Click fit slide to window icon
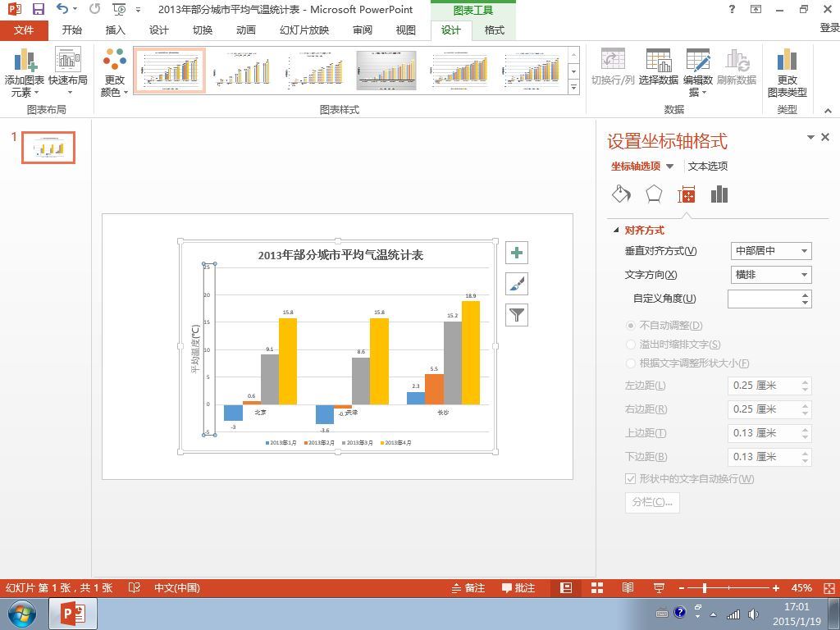Image resolution: width=840 pixels, height=630 pixels. tap(829, 588)
